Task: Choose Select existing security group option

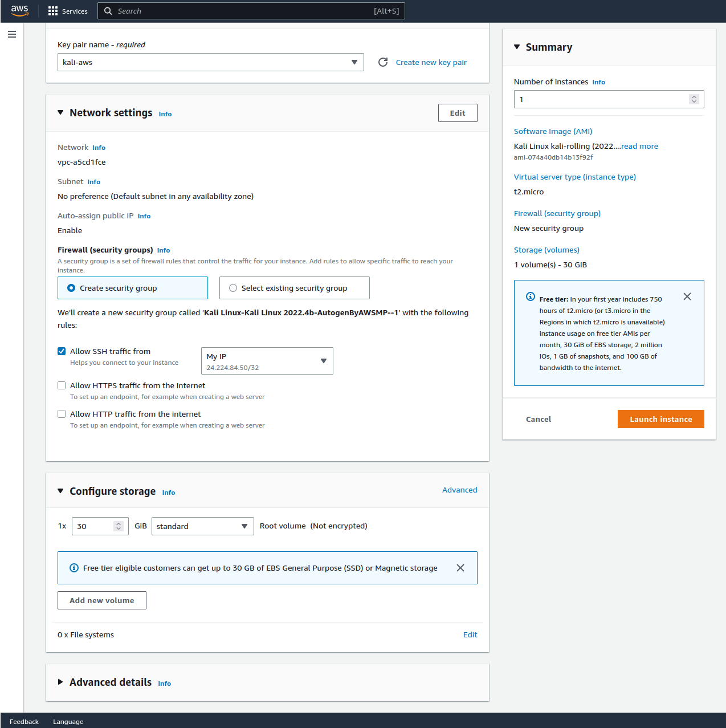Action: (233, 288)
